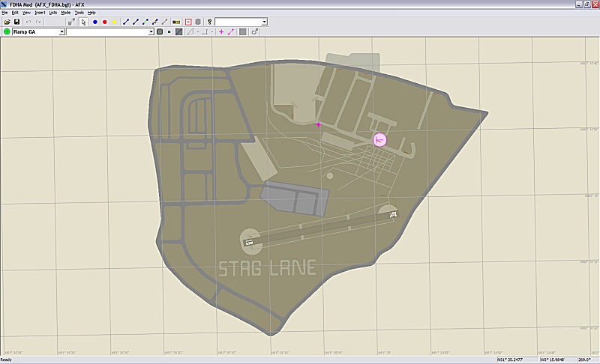Select the gray link tool

164,22
